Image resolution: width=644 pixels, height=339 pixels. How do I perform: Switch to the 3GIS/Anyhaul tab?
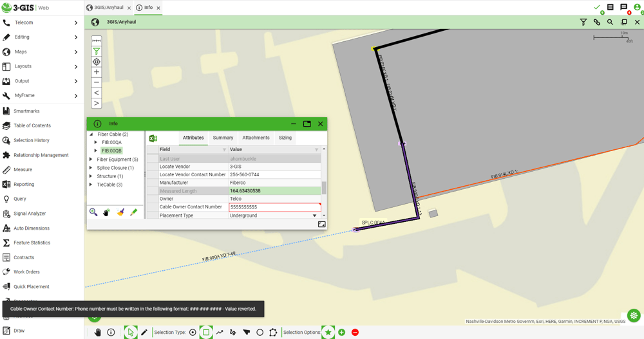[x=108, y=7]
